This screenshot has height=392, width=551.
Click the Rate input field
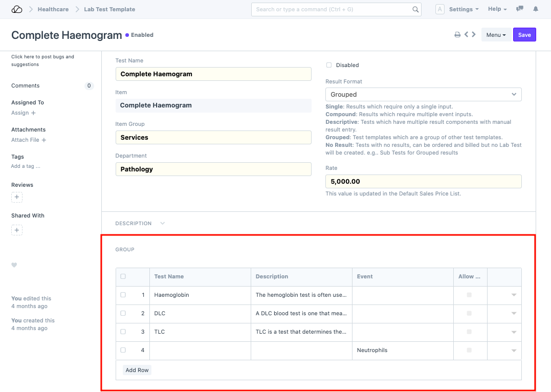(423, 181)
